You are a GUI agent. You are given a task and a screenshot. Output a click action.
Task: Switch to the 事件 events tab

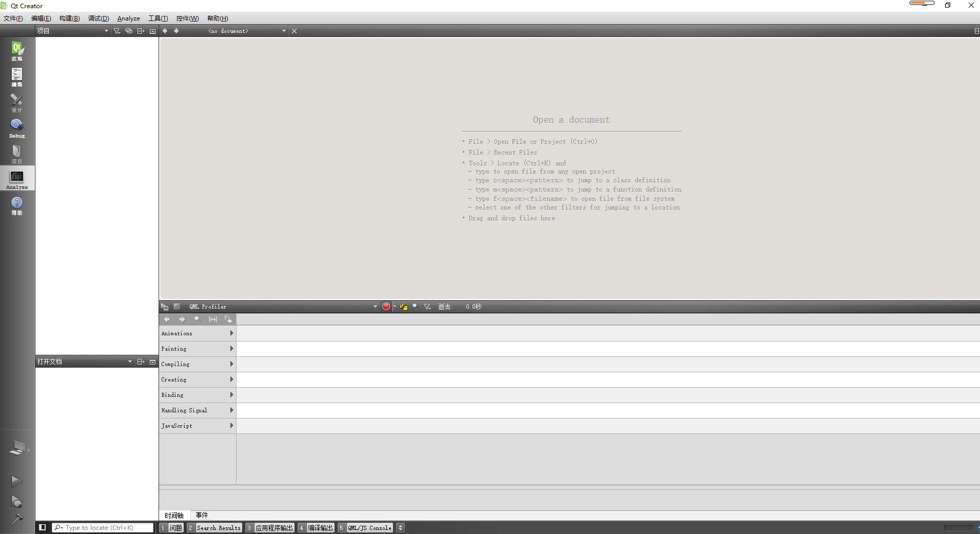(x=202, y=515)
